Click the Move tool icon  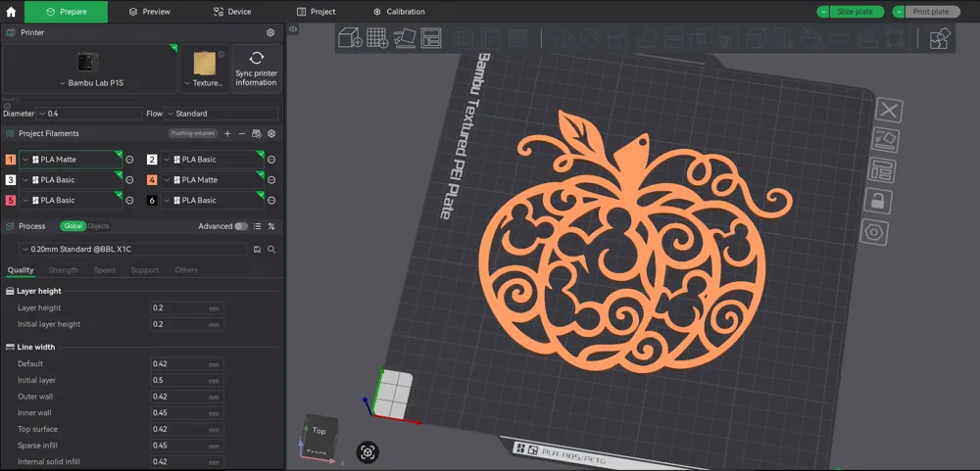(563, 38)
